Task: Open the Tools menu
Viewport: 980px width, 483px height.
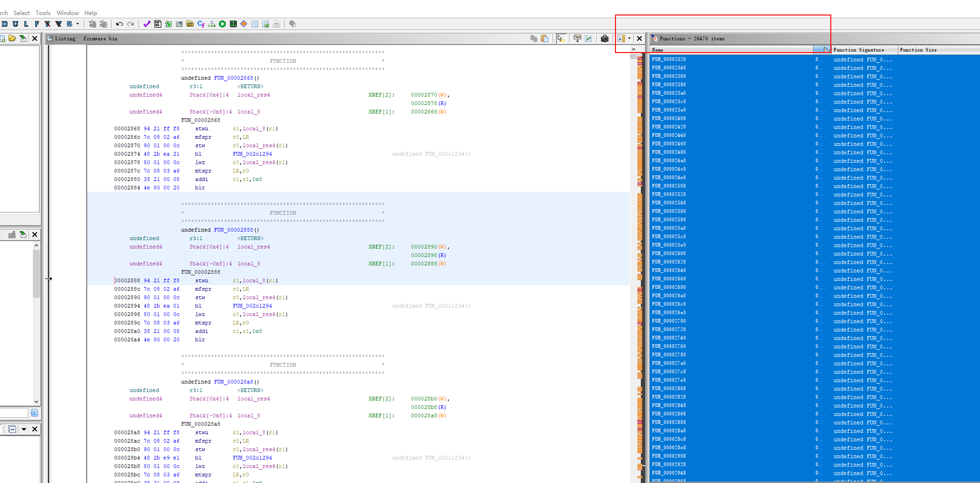Action: click(43, 13)
